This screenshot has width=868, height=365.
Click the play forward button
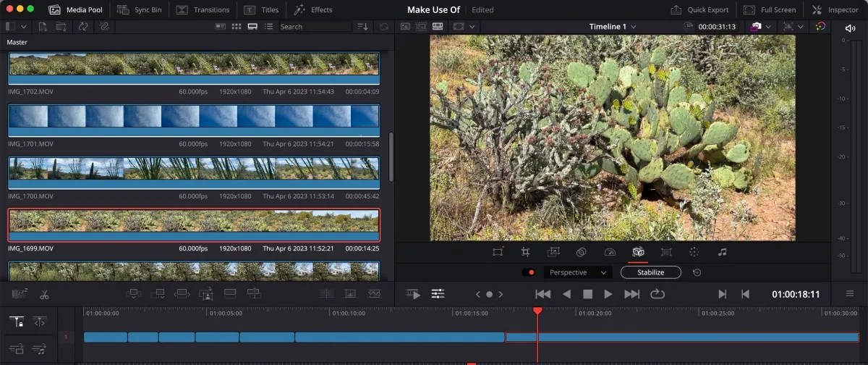coord(608,294)
